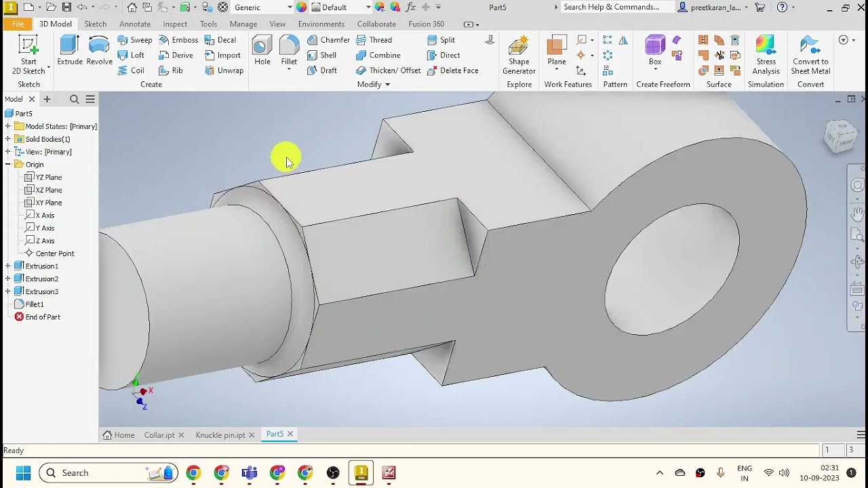The height and width of the screenshot is (488, 868).
Task: Choose the Shell tool
Action: point(321,55)
